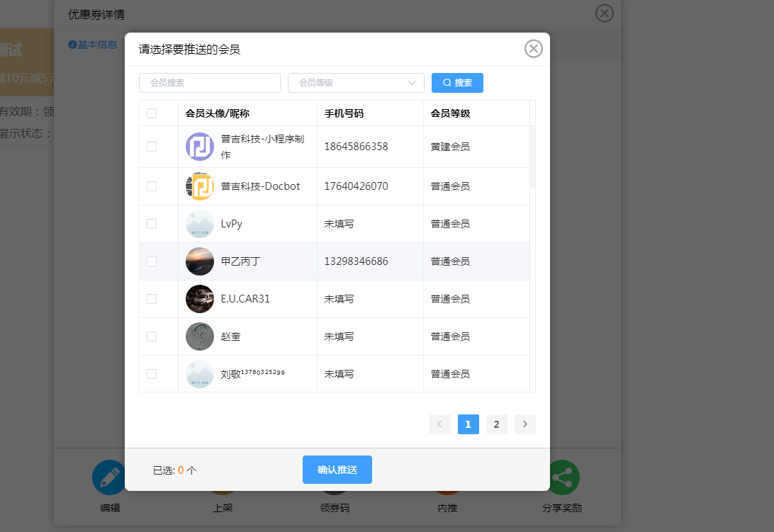The width and height of the screenshot is (774, 532).
Task: Click the avatar of 普吉科技-小程序制作
Action: point(199,147)
